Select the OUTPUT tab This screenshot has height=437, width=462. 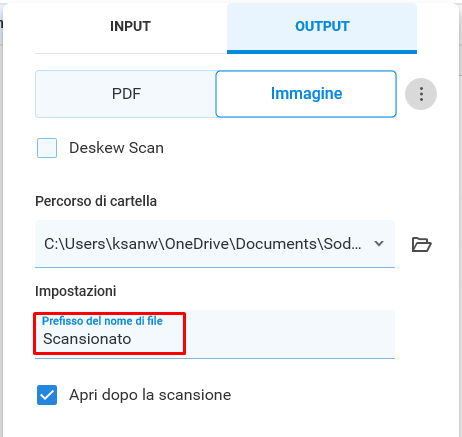pos(322,27)
